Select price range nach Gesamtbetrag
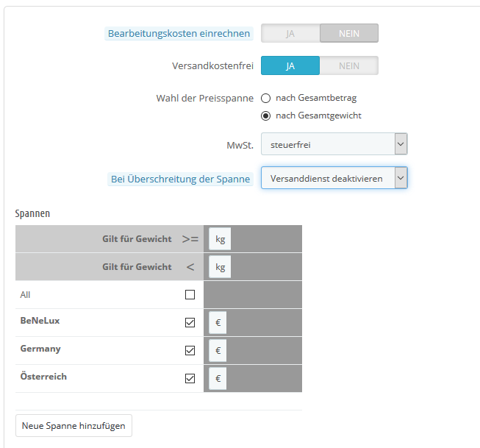480x448 pixels. (x=266, y=98)
